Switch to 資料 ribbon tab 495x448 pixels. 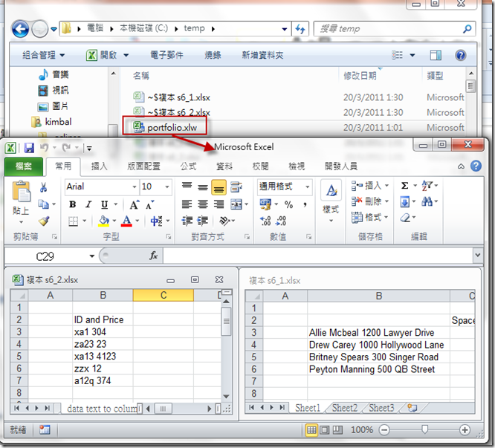224,166
